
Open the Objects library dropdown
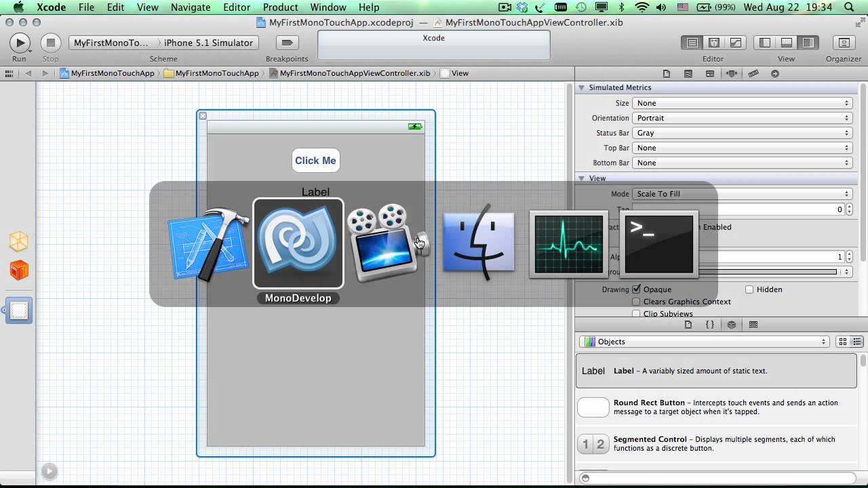(x=705, y=342)
